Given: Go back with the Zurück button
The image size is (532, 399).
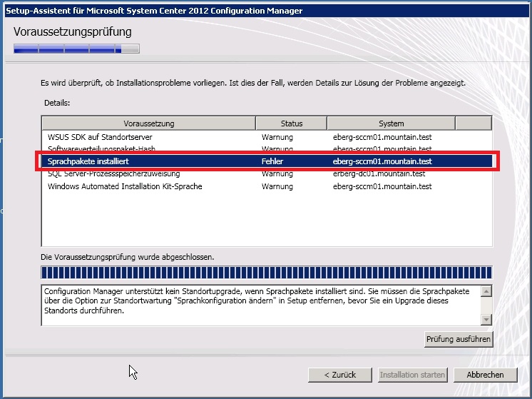Looking at the screenshot, I should 341,374.
